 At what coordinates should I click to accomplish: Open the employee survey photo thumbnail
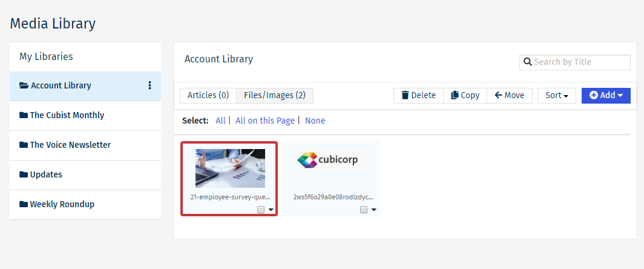click(230, 168)
